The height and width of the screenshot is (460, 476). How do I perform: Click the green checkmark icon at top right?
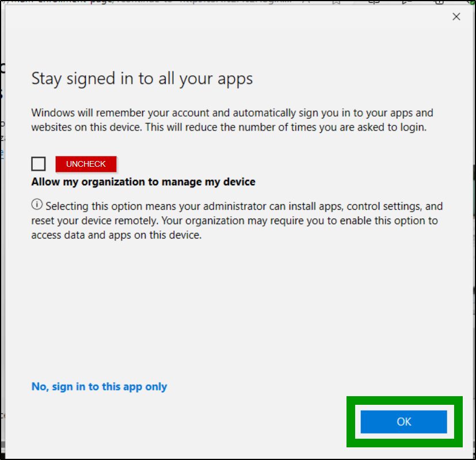471,2
